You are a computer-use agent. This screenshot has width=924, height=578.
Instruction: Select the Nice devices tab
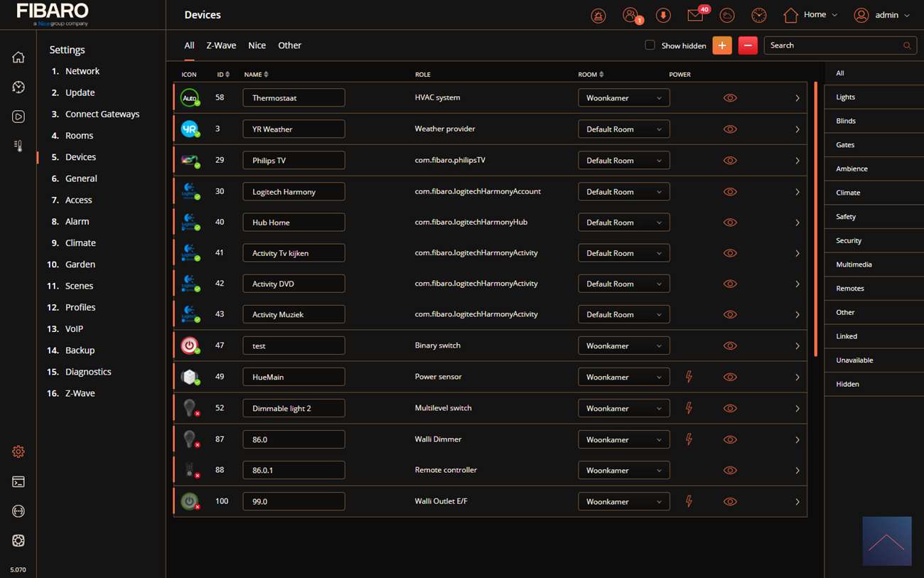pos(257,46)
